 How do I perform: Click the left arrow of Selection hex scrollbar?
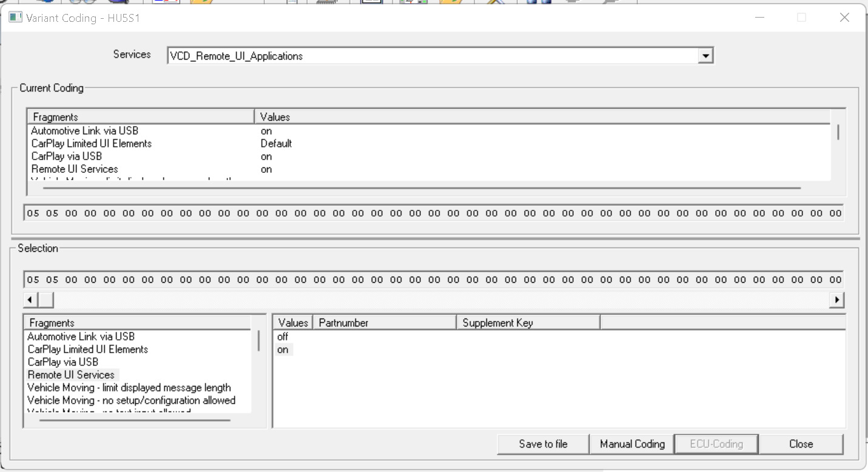pyautogui.click(x=30, y=299)
